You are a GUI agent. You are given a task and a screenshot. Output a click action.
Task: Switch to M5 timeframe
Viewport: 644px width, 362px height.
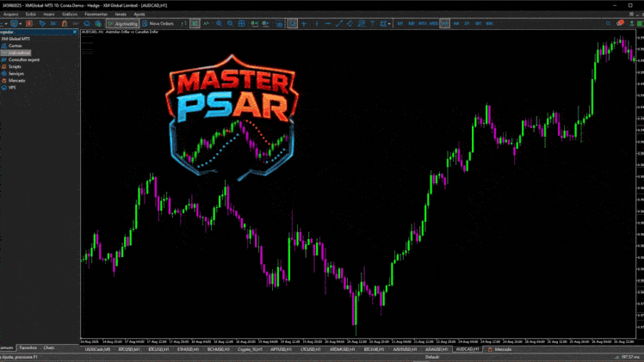pos(412,23)
